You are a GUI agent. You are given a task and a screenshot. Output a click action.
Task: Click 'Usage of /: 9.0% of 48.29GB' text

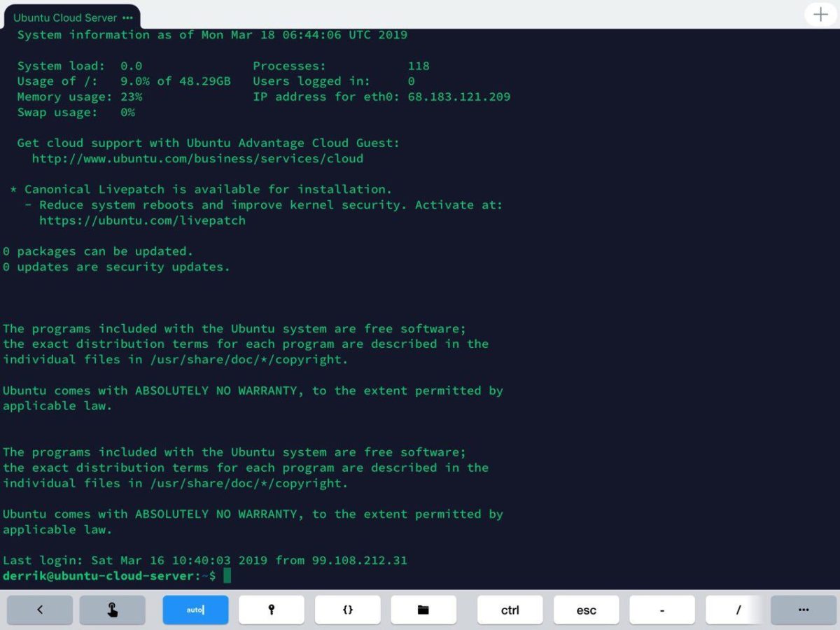(124, 81)
